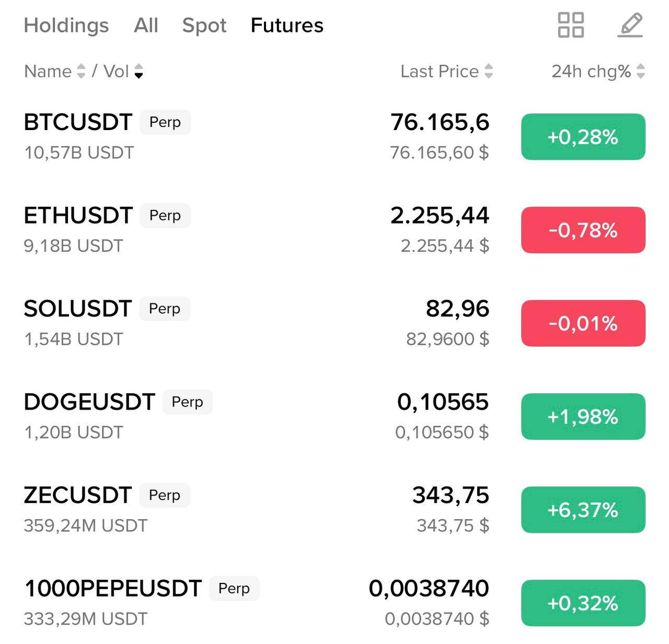
Task: Sort by 24h chg% arrows
Action: click(x=641, y=71)
